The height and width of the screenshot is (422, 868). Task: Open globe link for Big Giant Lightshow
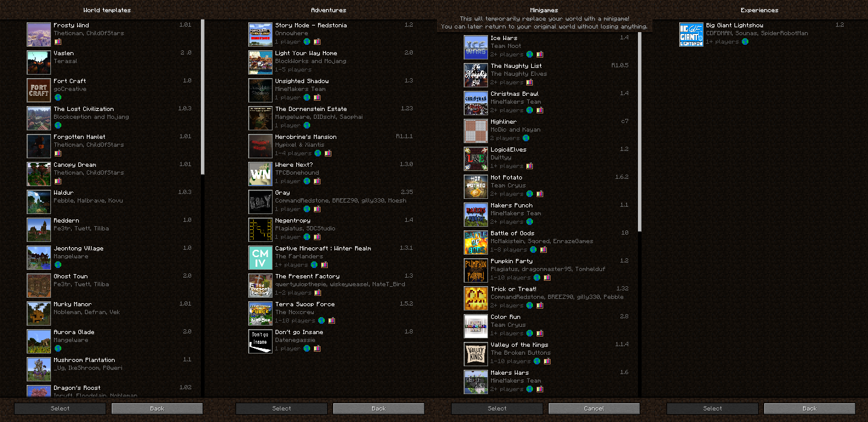tap(745, 42)
